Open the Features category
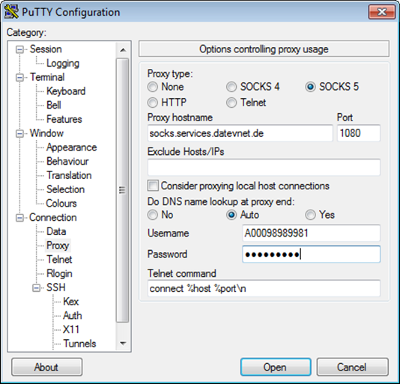 click(x=64, y=119)
